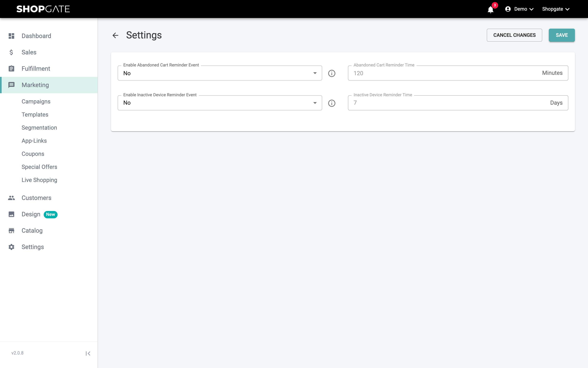Go to Coupons submenu

[33, 154]
